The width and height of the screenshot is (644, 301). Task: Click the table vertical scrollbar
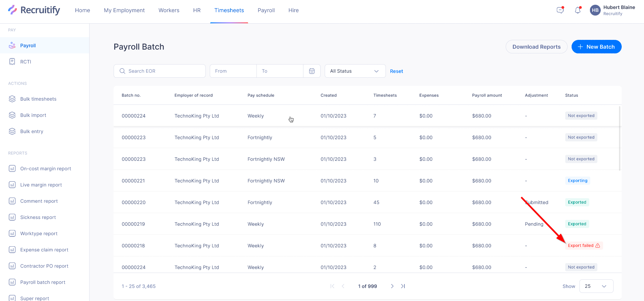click(x=619, y=139)
